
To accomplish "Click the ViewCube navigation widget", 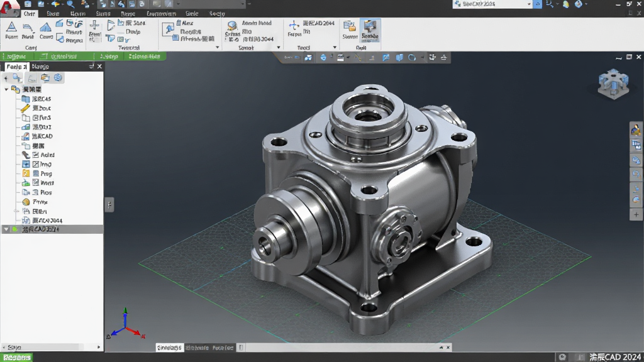I will [x=613, y=84].
